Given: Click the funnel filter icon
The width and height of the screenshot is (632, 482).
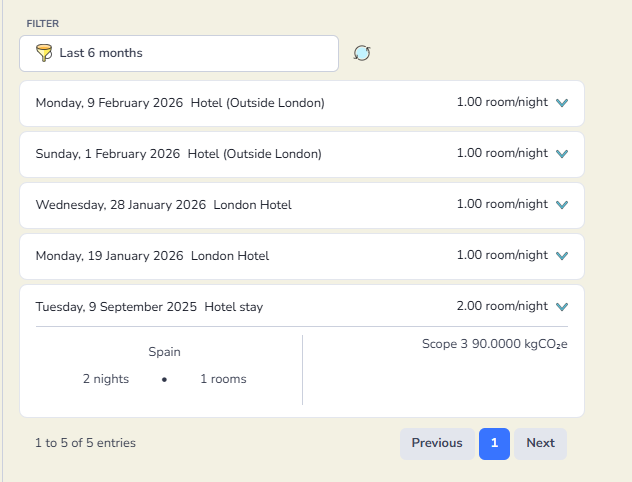Looking at the screenshot, I should [x=43, y=53].
